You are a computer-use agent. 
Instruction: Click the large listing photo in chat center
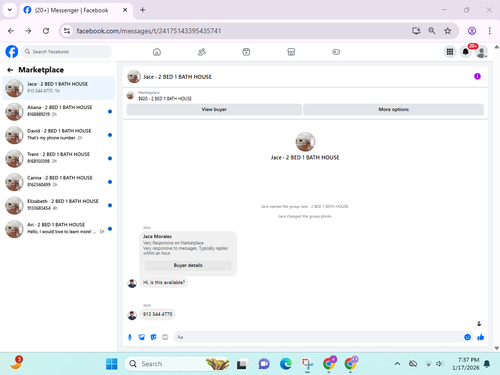tap(305, 142)
